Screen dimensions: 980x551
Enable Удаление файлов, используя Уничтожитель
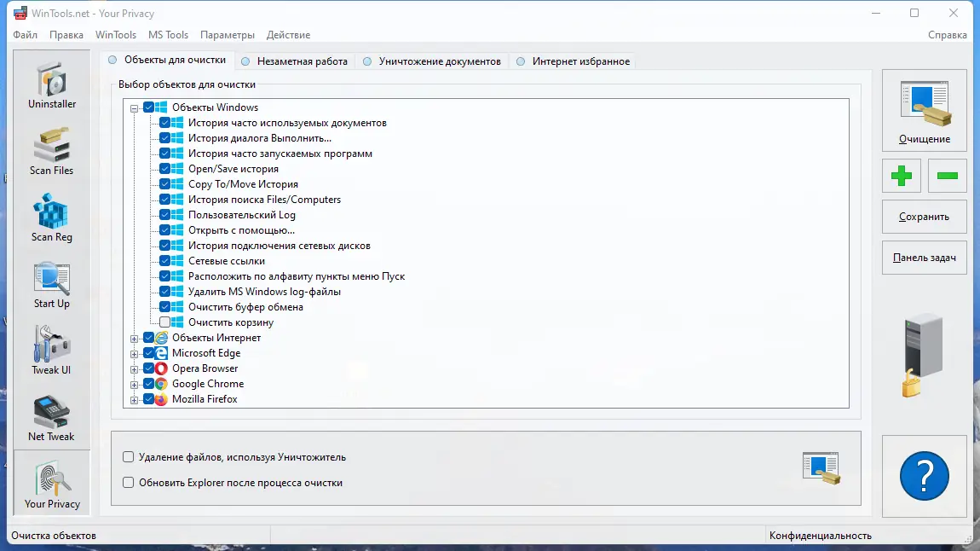128,457
